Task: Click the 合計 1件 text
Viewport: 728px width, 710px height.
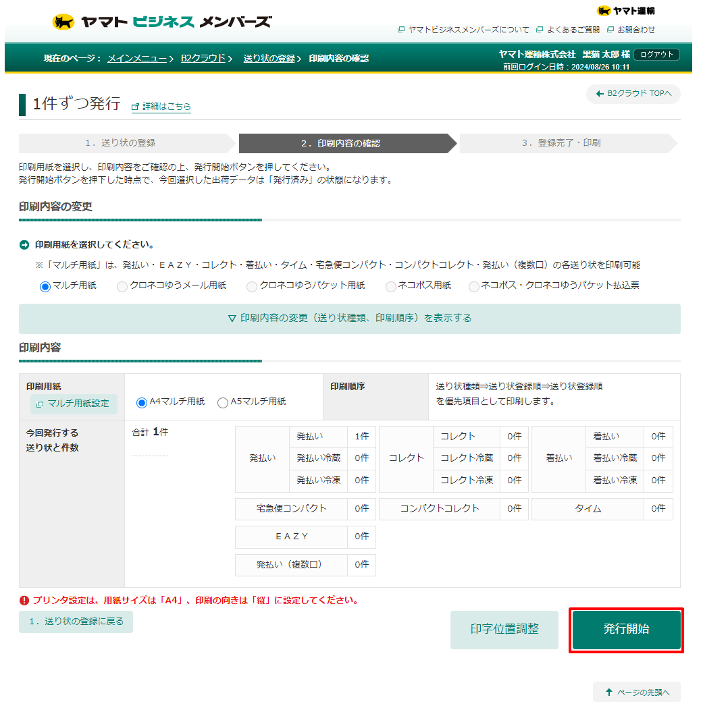Action: tap(150, 432)
